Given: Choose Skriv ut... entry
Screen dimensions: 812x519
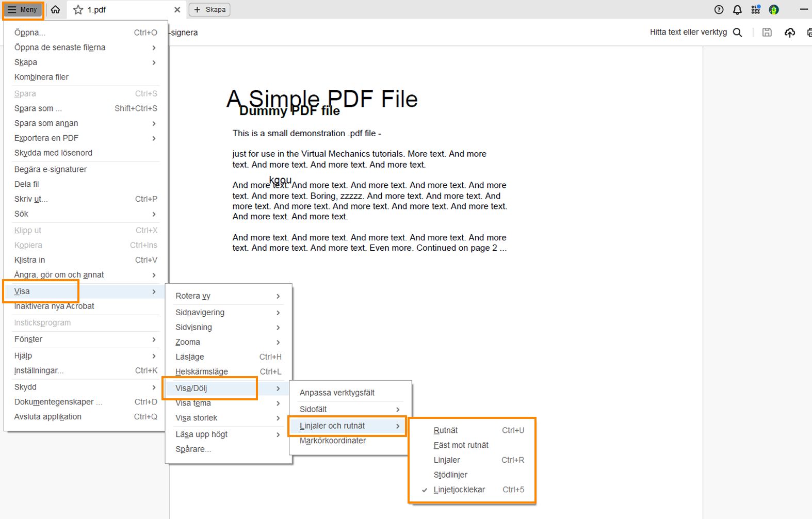Looking at the screenshot, I should pos(86,199).
